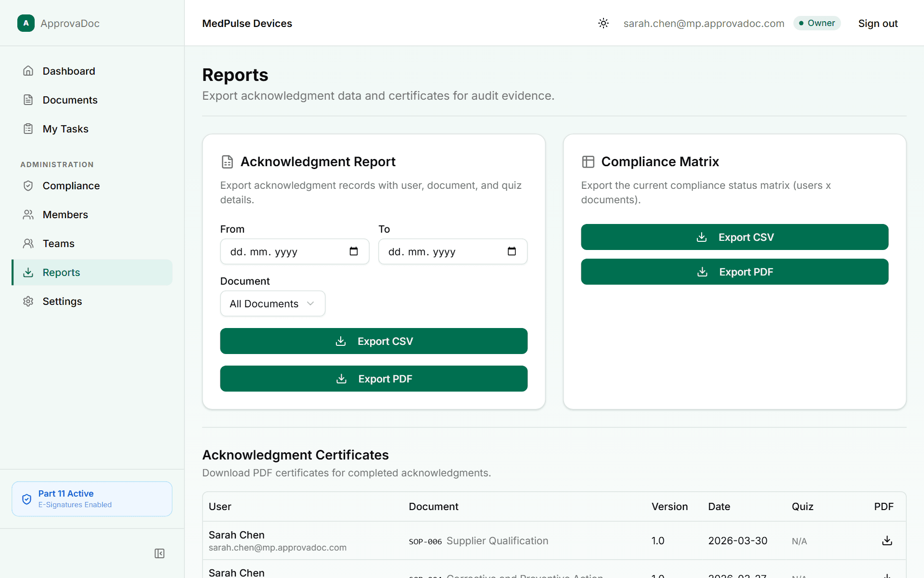Open Members via the people icon
This screenshot has height=578, width=924.
pos(28,214)
